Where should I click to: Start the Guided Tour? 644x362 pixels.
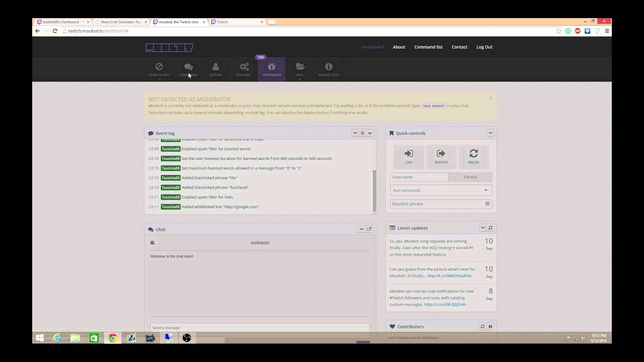click(329, 69)
